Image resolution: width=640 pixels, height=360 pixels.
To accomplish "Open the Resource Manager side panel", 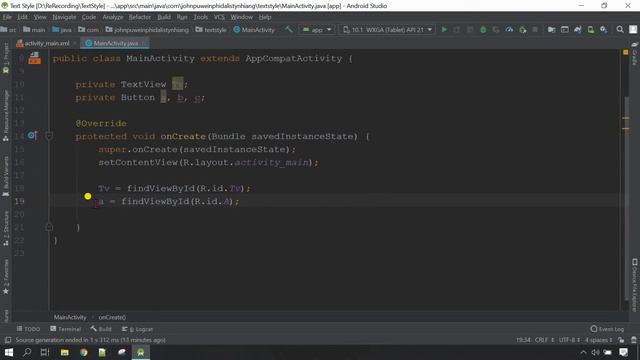I will point(6,116).
